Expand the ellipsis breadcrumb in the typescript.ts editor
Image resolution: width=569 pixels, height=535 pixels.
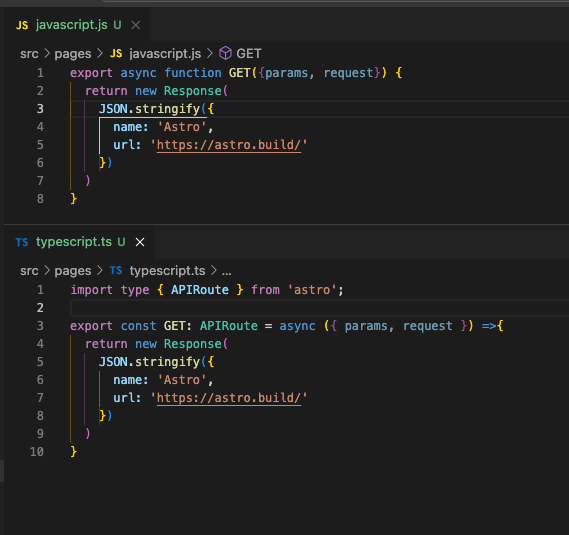pyautogui.click(x=226, y=271)
